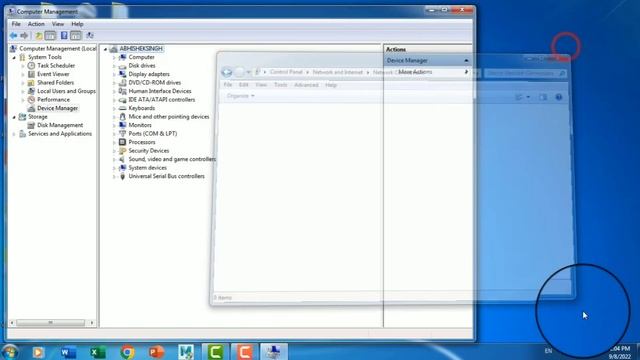Select Task Scheduler in the tree
The height and width of the screenshot is (360, 640).
(56, 66)
